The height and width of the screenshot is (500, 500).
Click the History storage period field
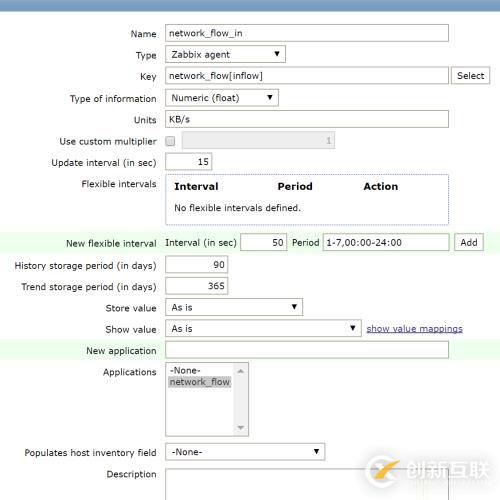(197, 265)
